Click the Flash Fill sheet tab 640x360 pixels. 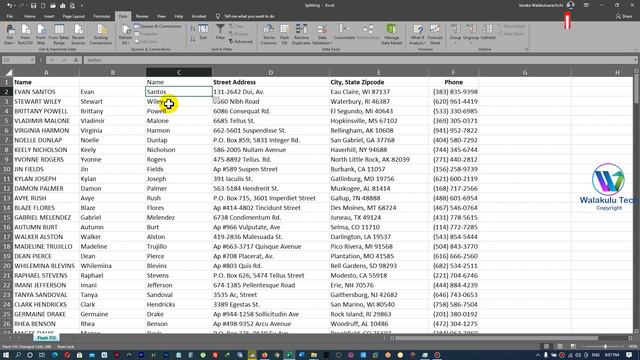[x=46, y=338]
